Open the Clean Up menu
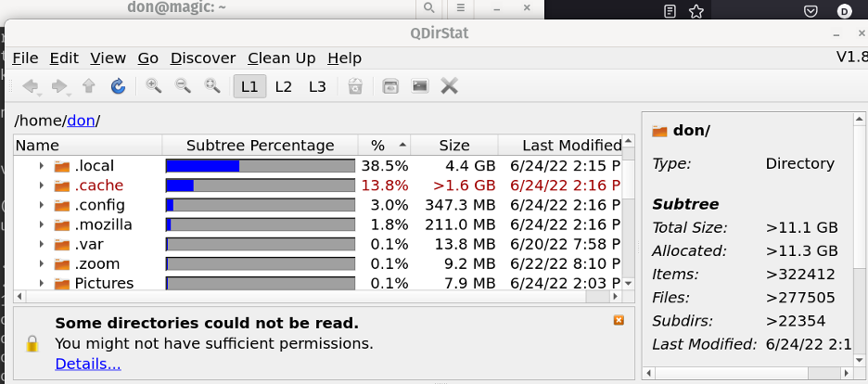Image resolution: width=868 pixels, height=384 pixels. click(282, 58)
